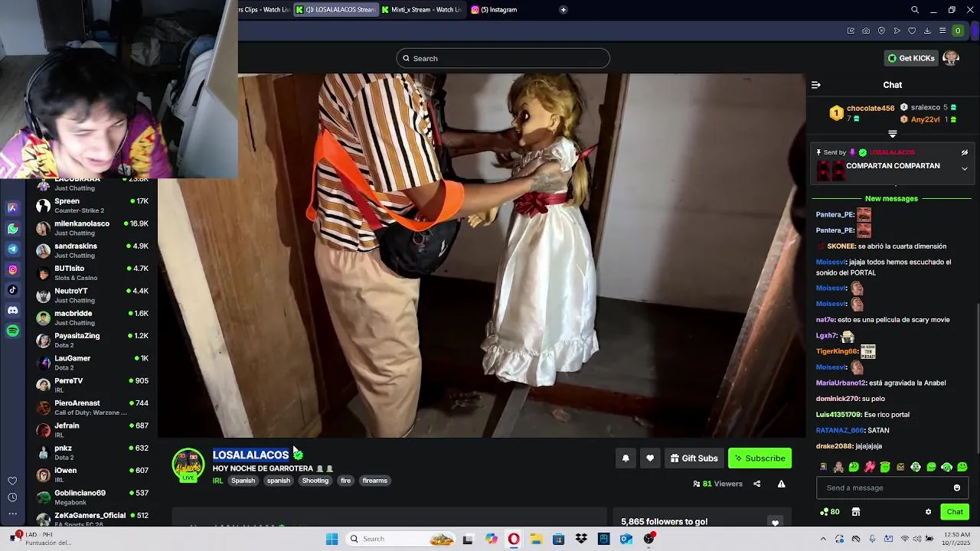Viewport: 980px width, 551px height.
Task: Expand pinned COMPARTAN message chevron
Action: (965, 169)
